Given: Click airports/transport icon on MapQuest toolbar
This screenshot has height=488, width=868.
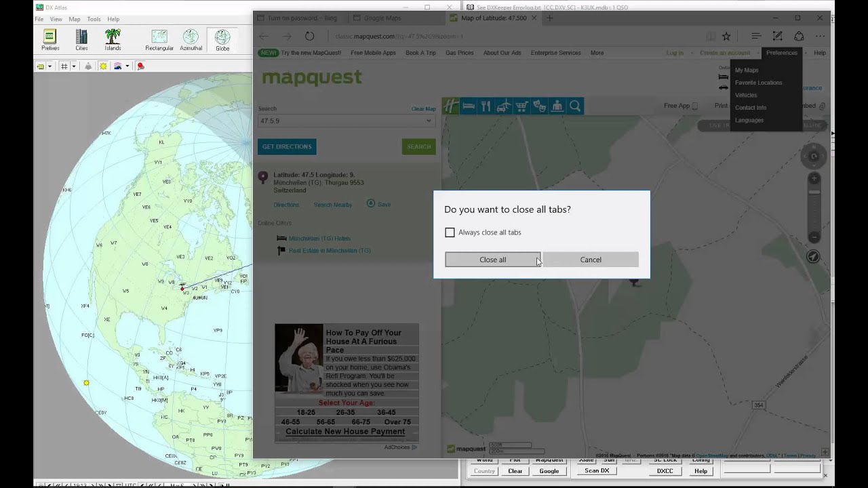Looking at the screenshot, I should [504, 106].
